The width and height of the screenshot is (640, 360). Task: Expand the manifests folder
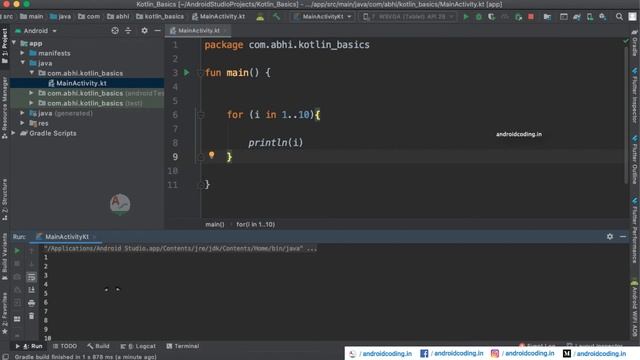coord(22,53)
